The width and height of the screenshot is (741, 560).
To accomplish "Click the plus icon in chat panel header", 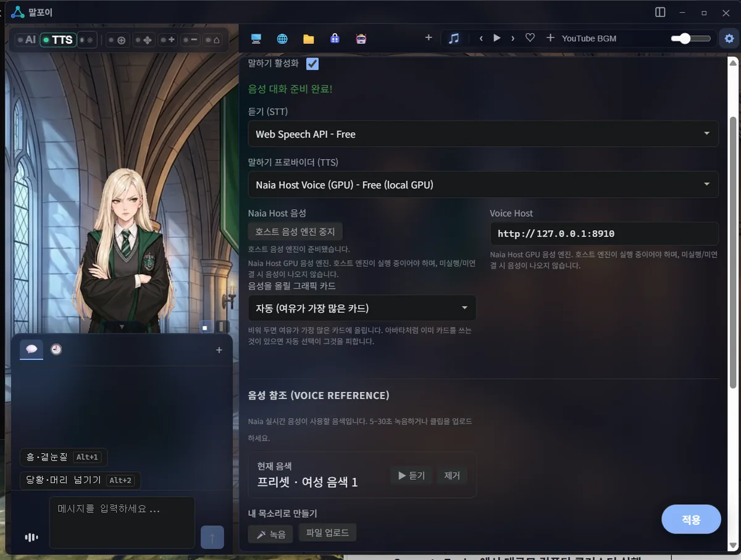I will 219,350.
